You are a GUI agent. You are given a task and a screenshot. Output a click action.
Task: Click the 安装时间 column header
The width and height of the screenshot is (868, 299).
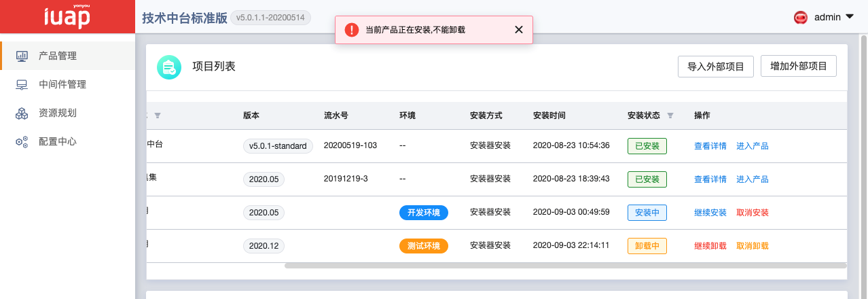(549, 116)
